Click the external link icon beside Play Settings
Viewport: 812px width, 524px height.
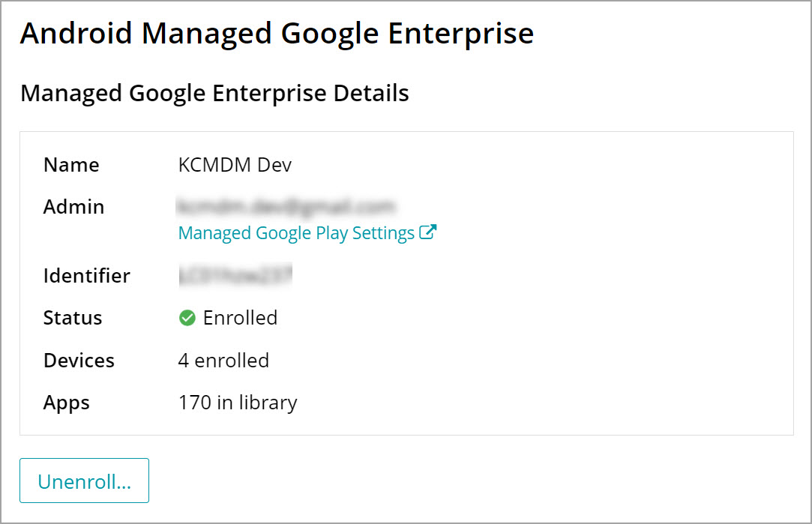pos(427,232)
